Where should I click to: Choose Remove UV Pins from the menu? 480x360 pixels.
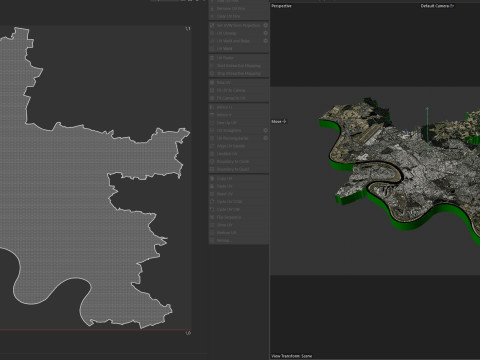click(x=238, y=8)
